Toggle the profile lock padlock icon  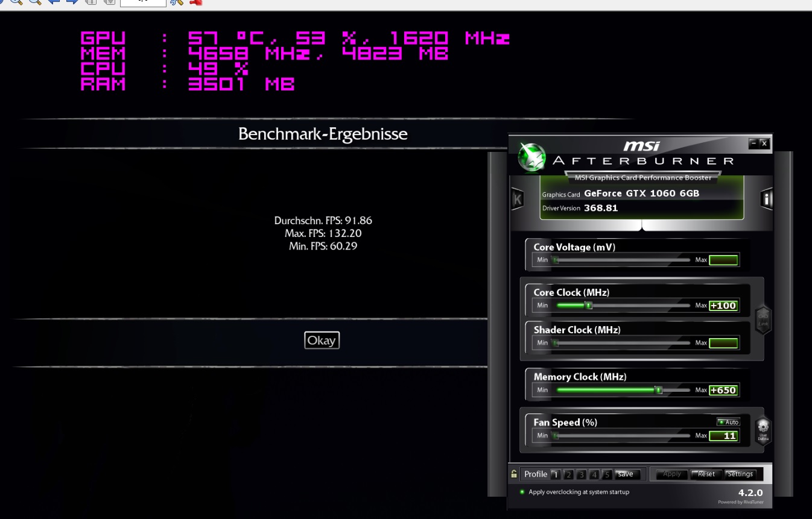(514, 474)
